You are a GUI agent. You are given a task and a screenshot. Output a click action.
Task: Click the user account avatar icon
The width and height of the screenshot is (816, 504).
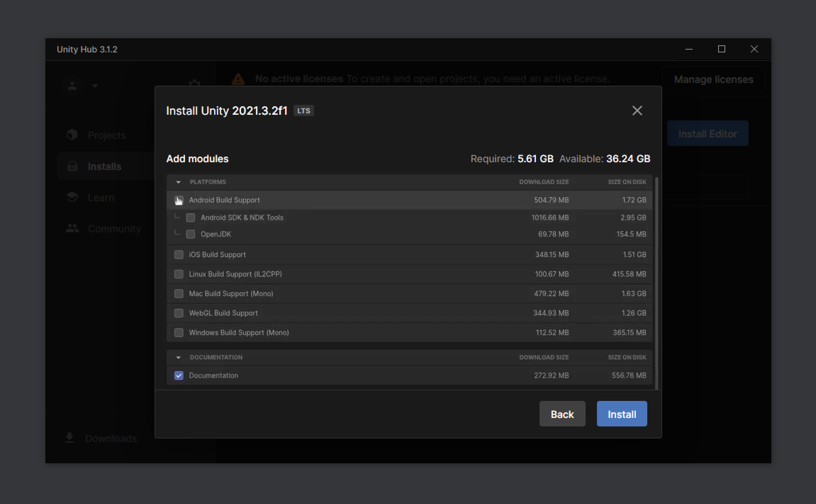coord(72,85)
